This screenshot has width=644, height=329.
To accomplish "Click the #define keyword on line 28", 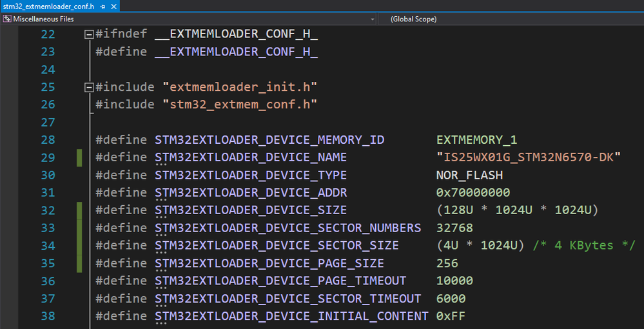I will coord(121,140).
